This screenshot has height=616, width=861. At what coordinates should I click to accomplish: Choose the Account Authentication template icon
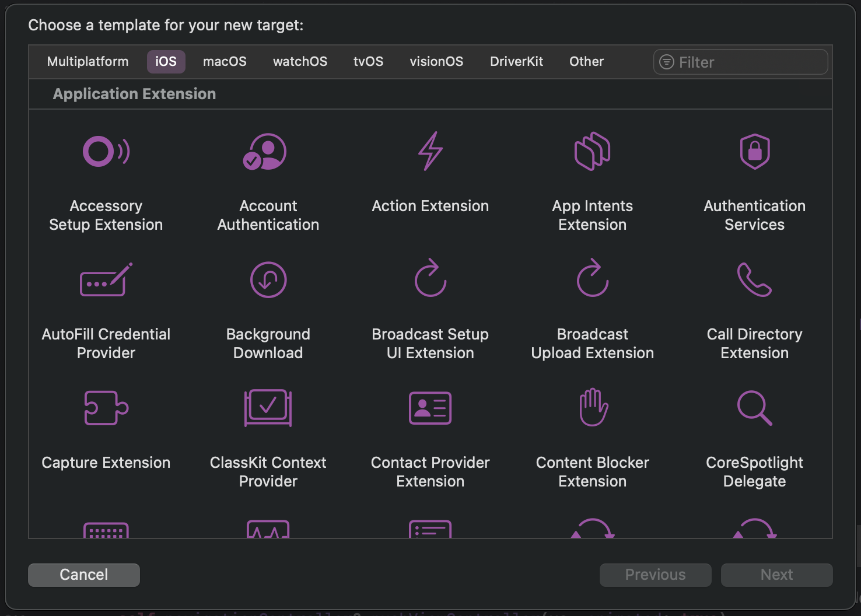coord(268,152)
